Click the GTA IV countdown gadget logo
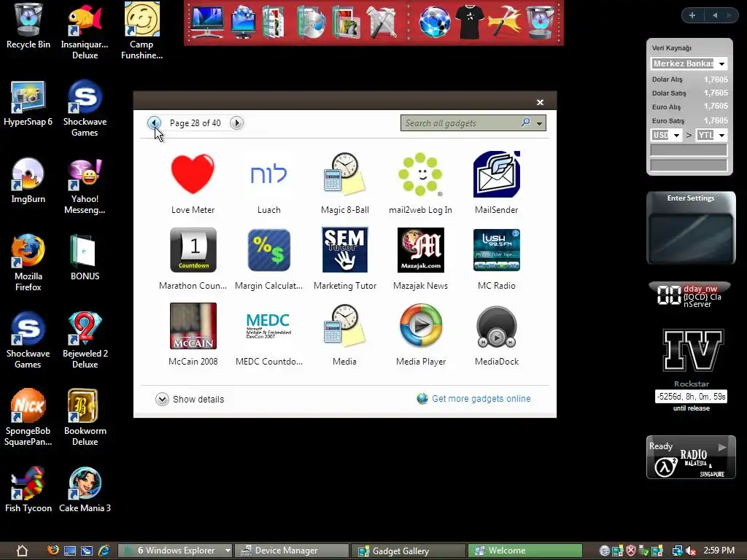 (693, 351)
